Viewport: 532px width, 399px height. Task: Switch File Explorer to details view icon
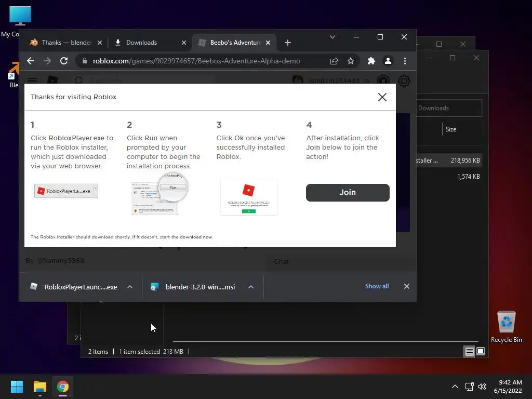pyautogui.click(x=469, y=352)
